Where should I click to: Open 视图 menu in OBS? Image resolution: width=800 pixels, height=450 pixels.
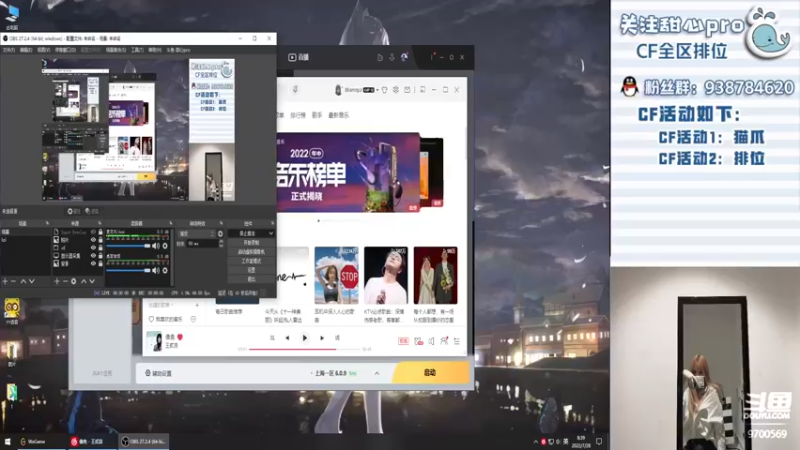coord(43,50)
